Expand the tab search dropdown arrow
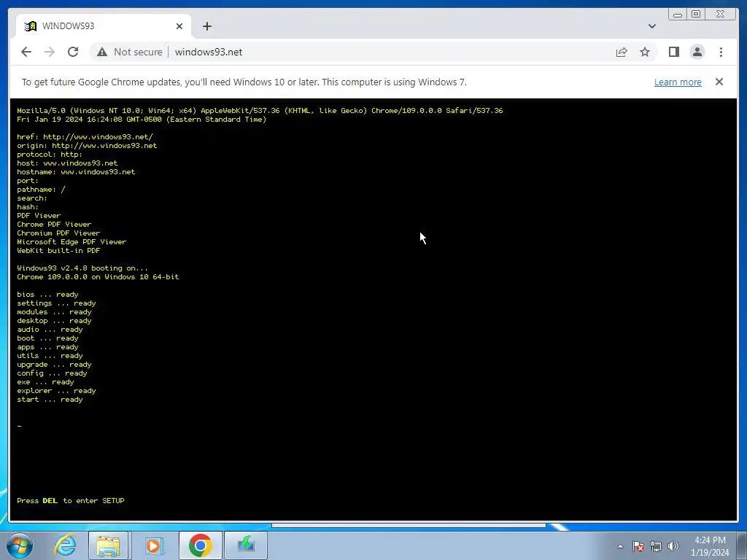 tap(651, 26)
